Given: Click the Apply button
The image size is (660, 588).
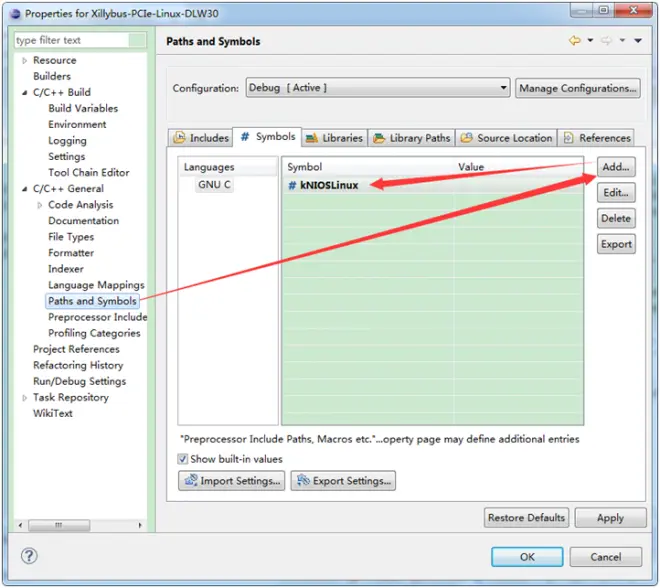Looking at the screenshot, I should [610, 518].
